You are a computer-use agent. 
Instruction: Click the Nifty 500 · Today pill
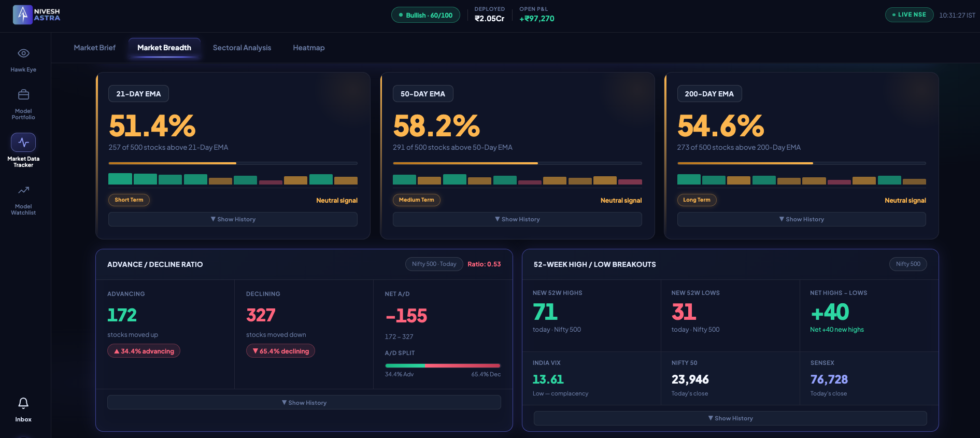(x=434, y=264)
